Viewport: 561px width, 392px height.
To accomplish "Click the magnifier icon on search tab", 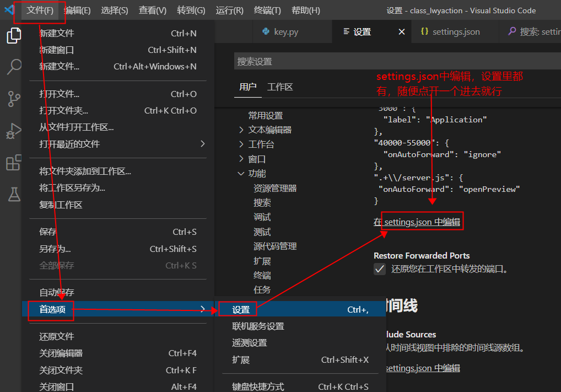I will coord(513,31).
